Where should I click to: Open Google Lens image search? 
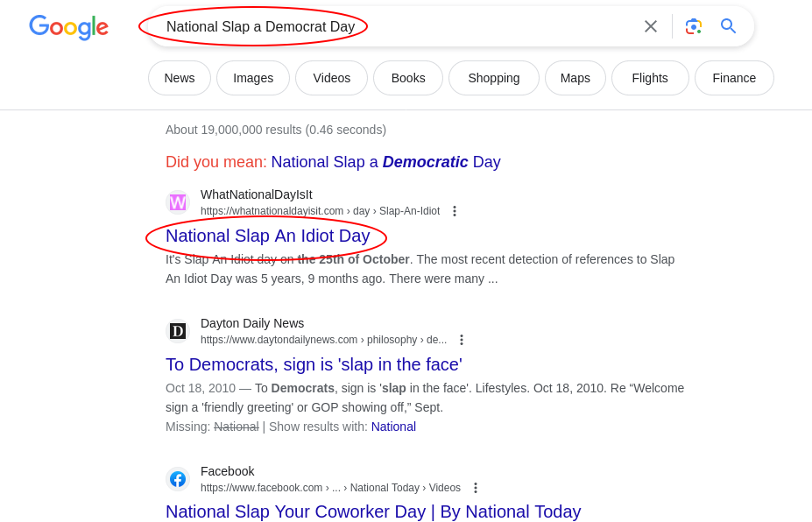694,26
